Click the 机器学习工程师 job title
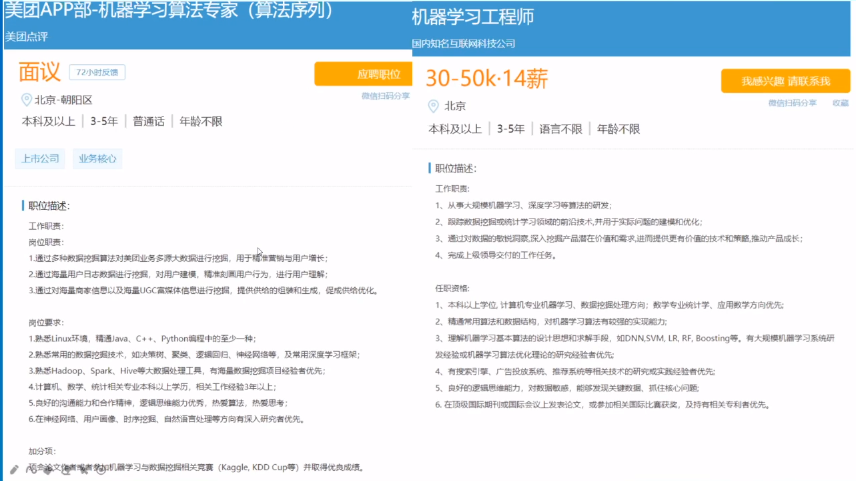 click(473, 17)
